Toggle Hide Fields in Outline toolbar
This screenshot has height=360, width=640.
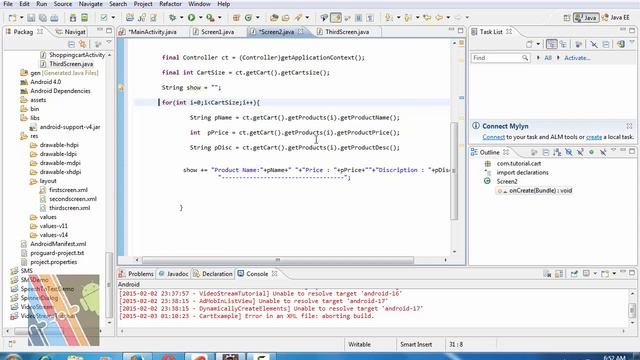(568, 152)
